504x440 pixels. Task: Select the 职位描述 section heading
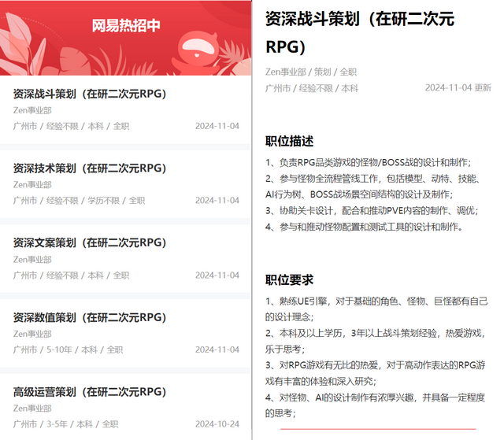289,142
